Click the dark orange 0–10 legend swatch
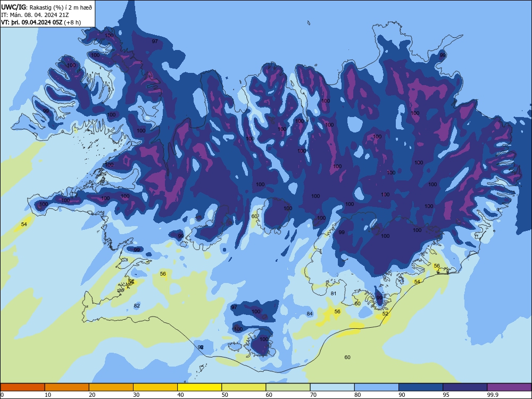The height and width of the screenshot is (399, 532). (x=22, y=387)
